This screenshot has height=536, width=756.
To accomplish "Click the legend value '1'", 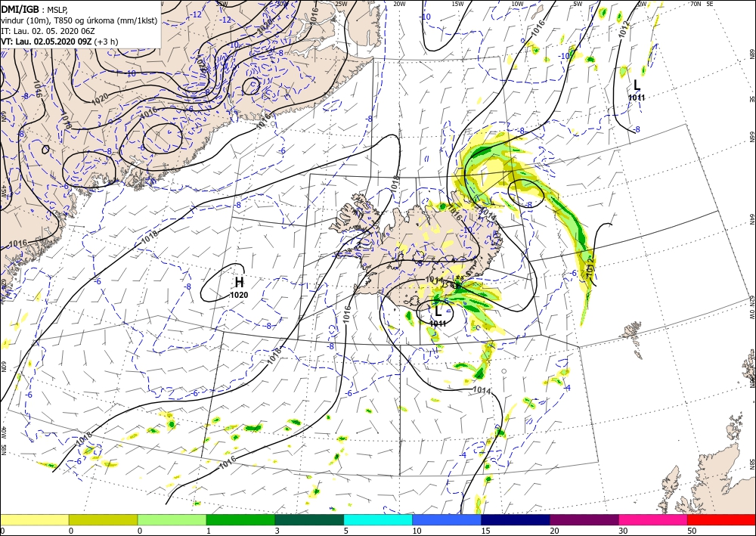I will (209, 531).
